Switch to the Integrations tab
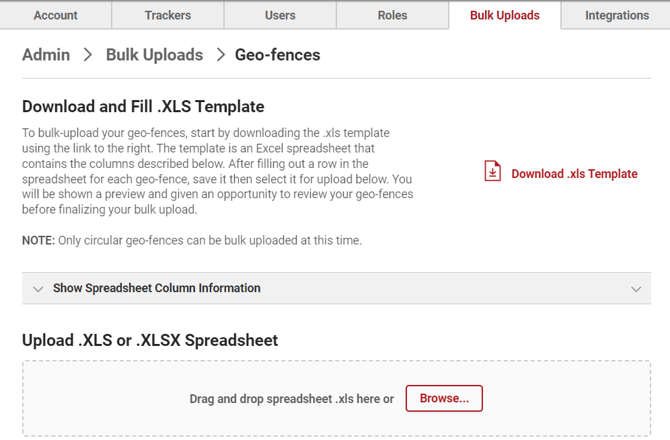 pyautogui.click(x=617, y=15)
